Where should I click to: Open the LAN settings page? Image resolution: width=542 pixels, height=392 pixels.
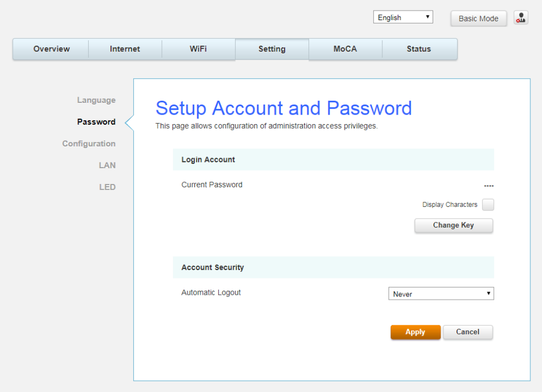tap(107, 165)
